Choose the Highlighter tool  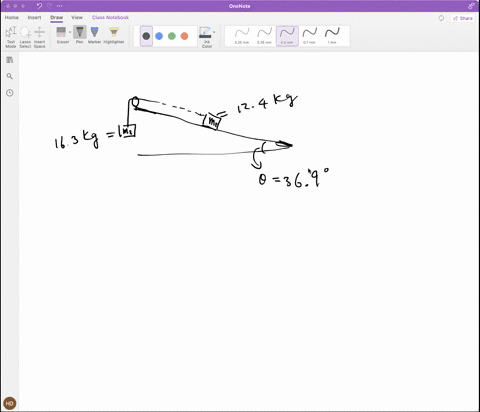tap(114, 35)
